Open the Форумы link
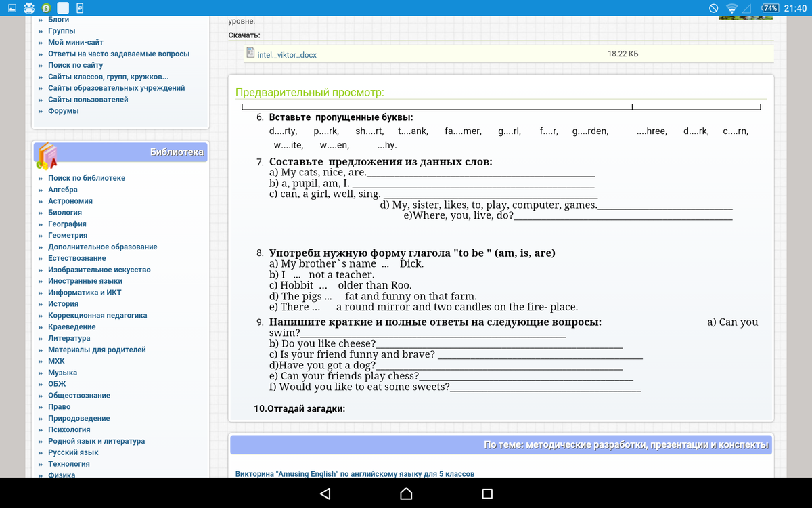Image resolution: width=812 pixels, height=508 pixels. (63, 110)
